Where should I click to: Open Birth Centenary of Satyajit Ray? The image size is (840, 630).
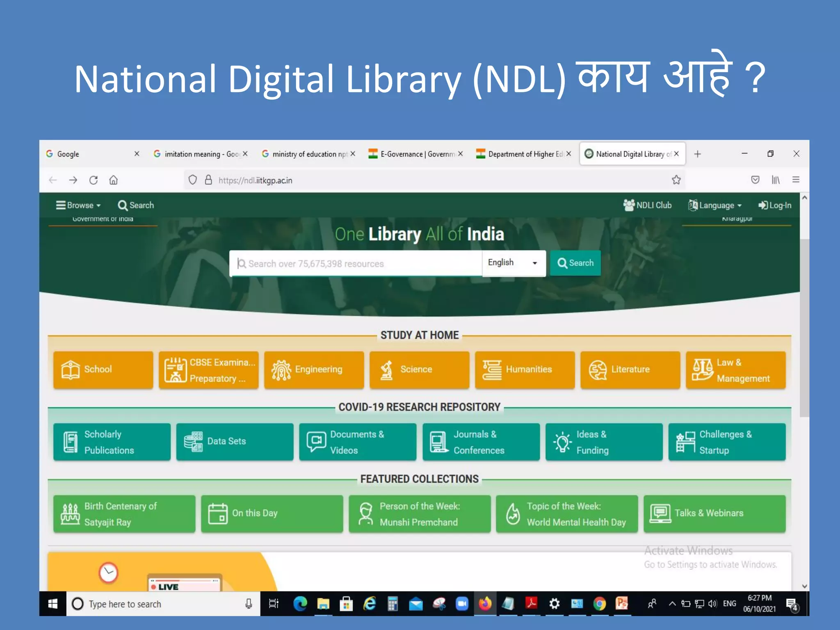click(x=124, y=514)
